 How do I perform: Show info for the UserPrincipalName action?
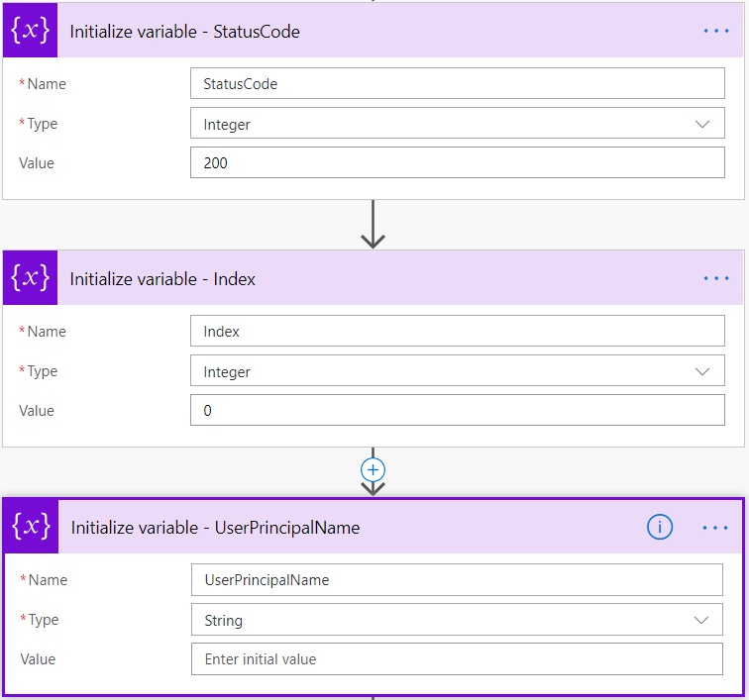660,528
